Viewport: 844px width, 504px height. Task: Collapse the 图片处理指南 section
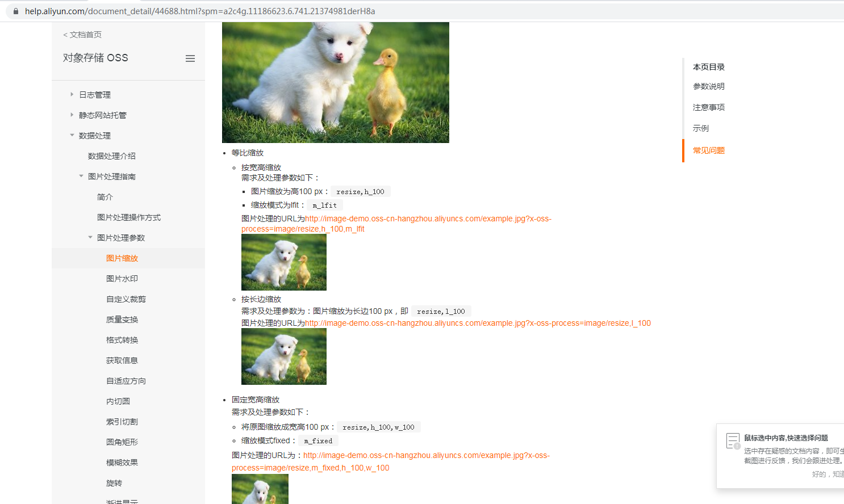coord(81,176)
